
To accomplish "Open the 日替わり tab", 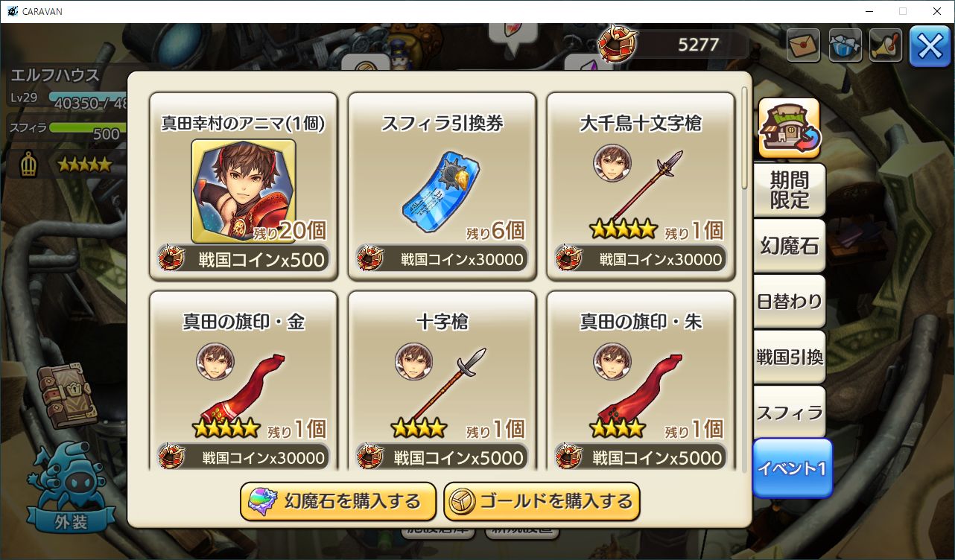I will (789, 301).
